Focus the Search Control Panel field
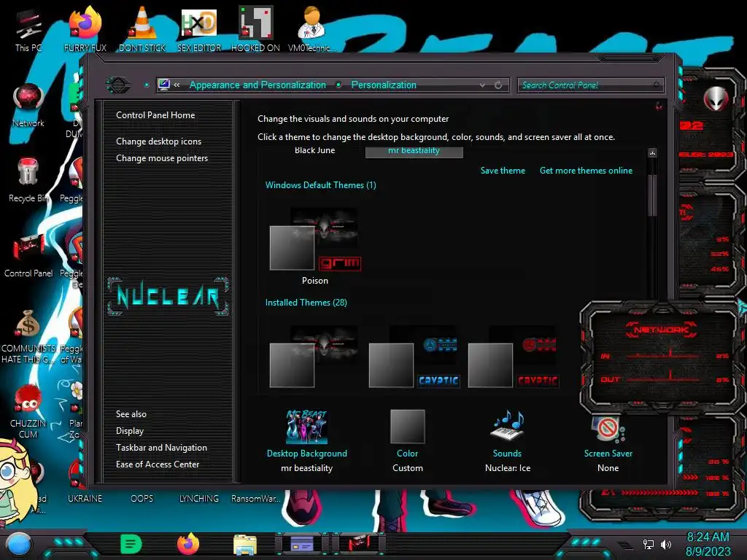 coord(589,85)
